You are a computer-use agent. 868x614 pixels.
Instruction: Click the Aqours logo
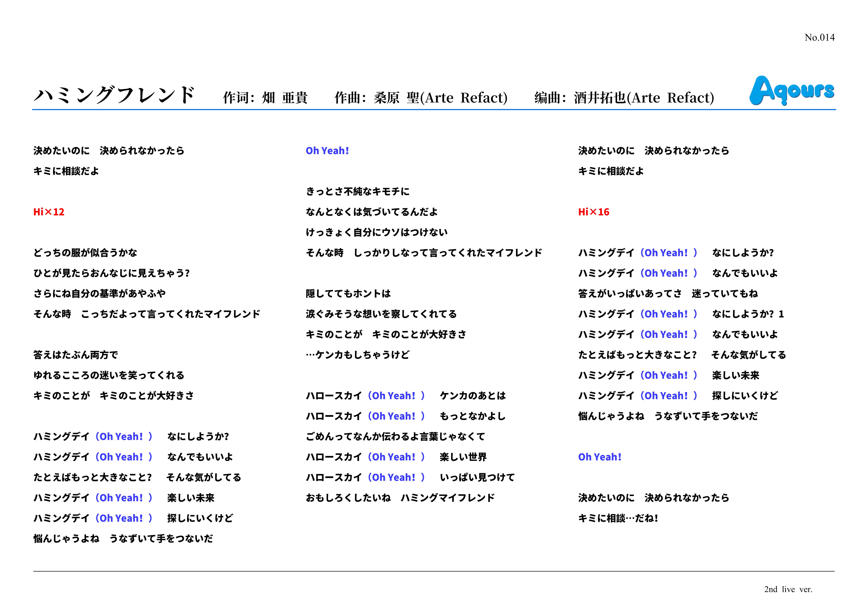(x=792, y=90)
